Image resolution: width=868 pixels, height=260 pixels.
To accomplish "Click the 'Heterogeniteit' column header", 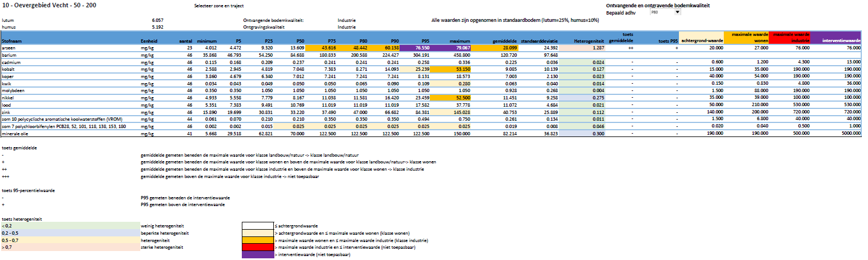I will tap(589, 41).
